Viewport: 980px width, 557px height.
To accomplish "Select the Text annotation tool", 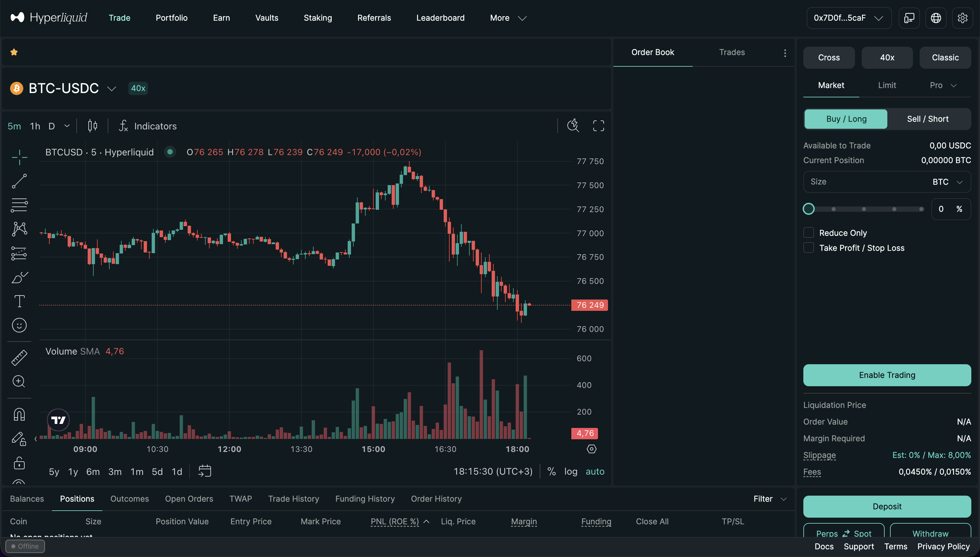I will 19,302.
